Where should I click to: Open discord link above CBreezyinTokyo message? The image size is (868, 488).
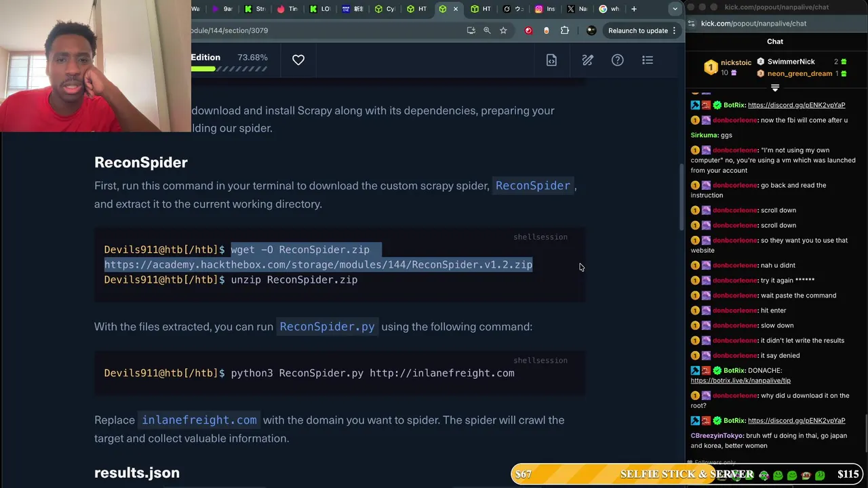[796, 421]
